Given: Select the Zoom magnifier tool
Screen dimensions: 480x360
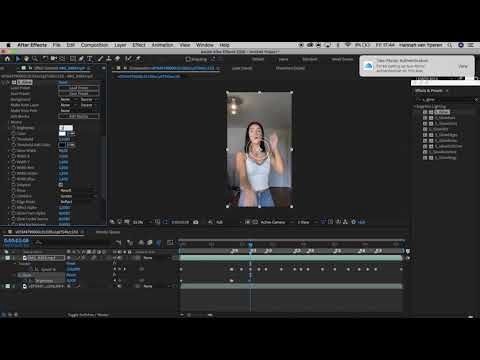Looking at the screenshot, I should click(35, 59).
